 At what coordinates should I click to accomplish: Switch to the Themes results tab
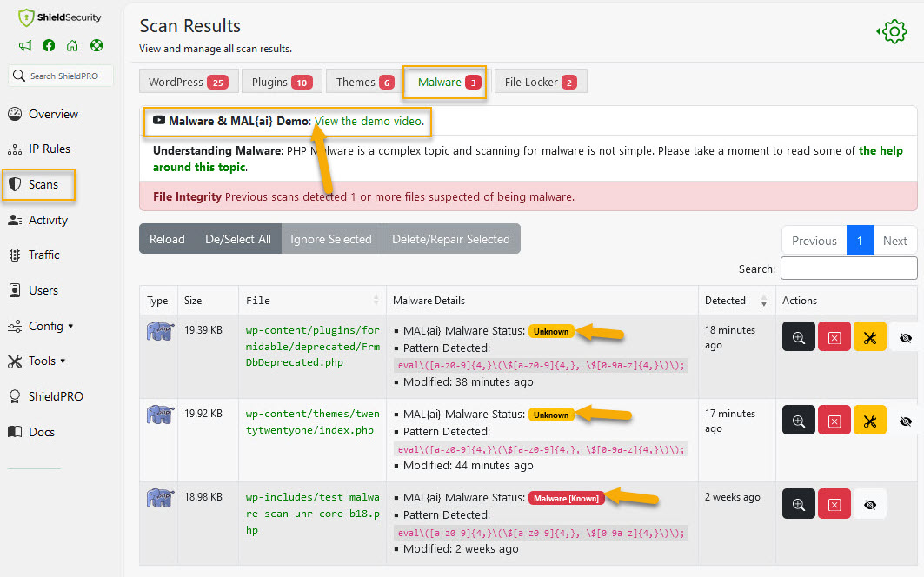tap(363, 82)
